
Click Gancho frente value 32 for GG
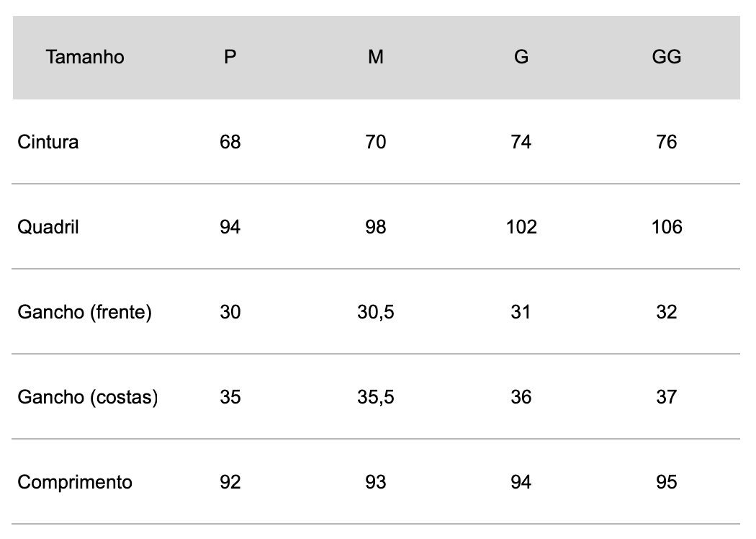(x=666, y=312)
